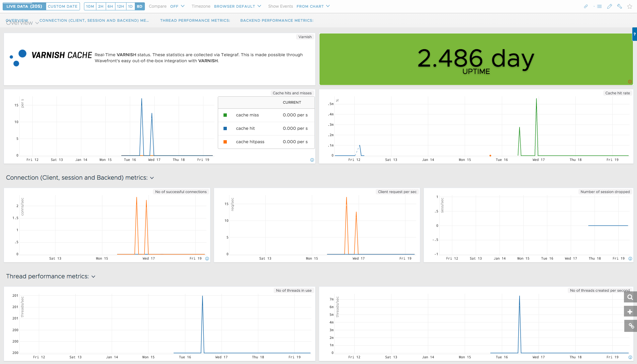Jump to Overview section tab
This screenshot has height=364, width=637.
pos(17,20)
